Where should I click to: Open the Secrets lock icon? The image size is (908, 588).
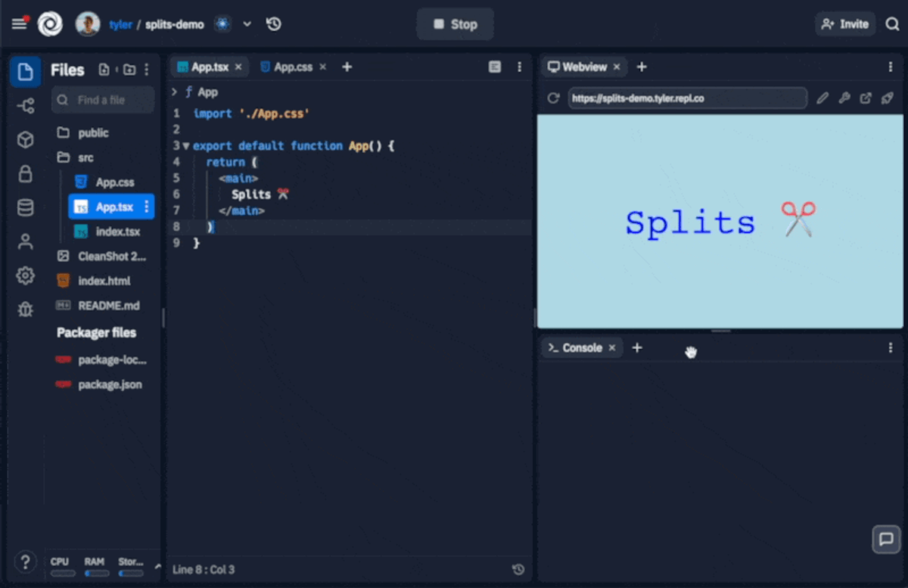click(x=25, y=174)
